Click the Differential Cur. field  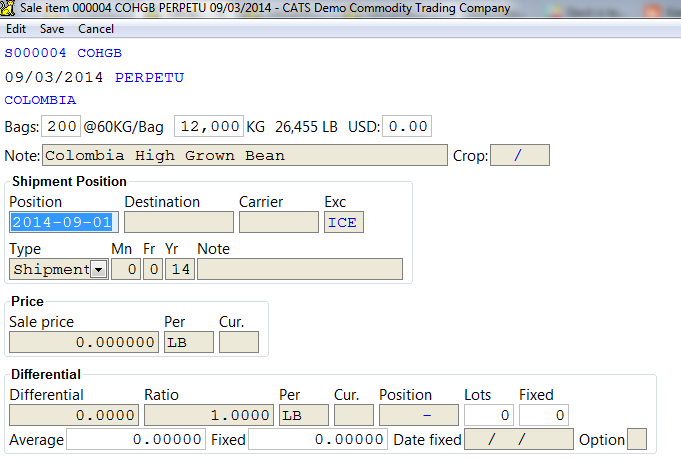click(x=354, y=415)
